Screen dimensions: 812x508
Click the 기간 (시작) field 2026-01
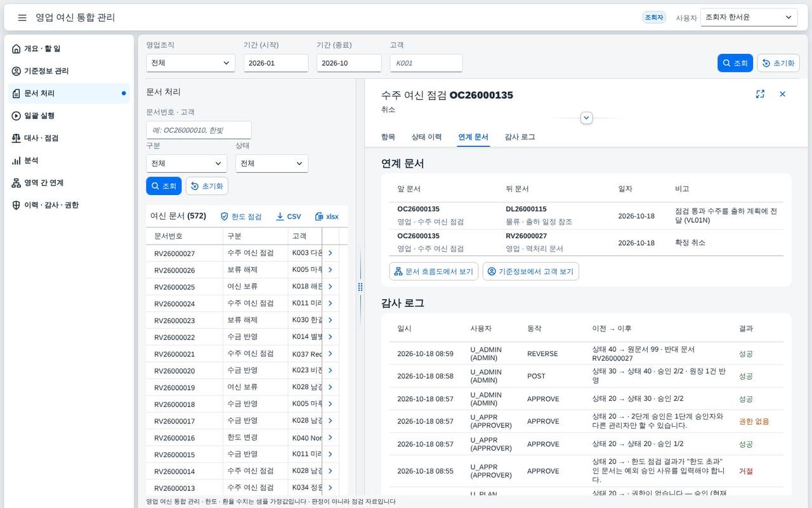276,63
